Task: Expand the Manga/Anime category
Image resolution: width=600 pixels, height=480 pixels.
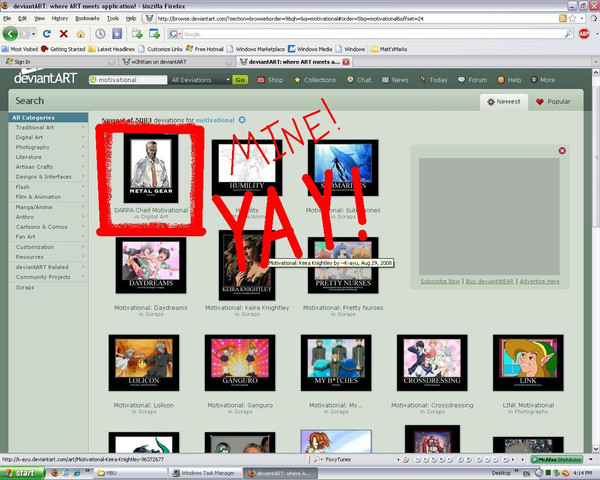Action: (x=48, y=207)
